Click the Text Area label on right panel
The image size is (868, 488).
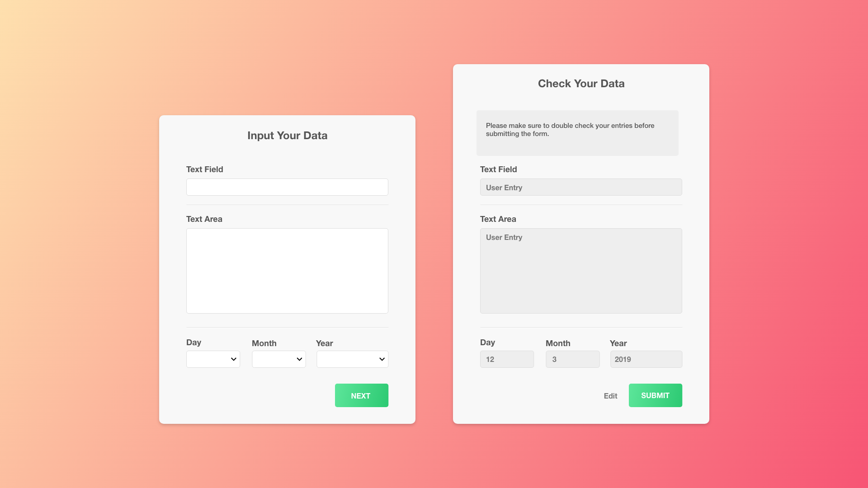click(x=498, y=219)
